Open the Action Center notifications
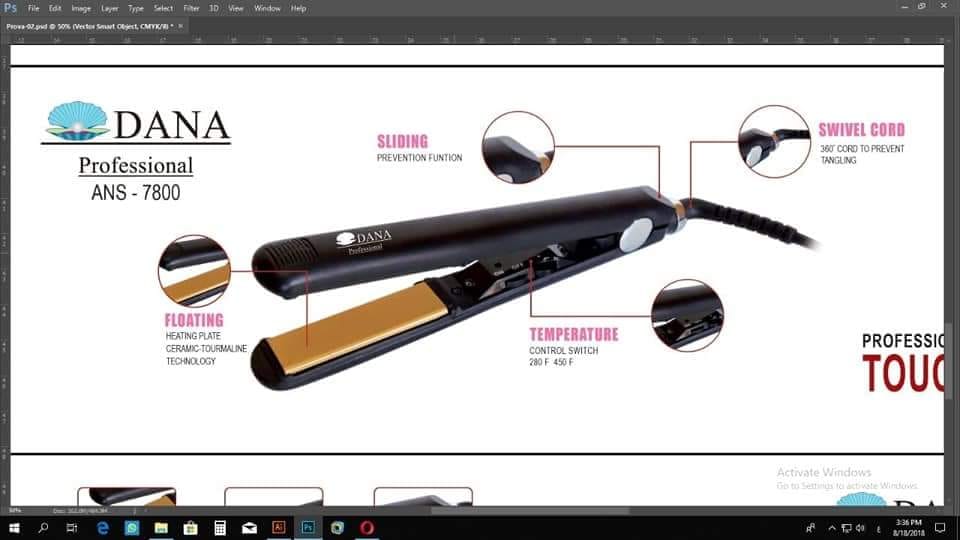The height and width of the screenshot is (540, 960). tap(940, 528)
